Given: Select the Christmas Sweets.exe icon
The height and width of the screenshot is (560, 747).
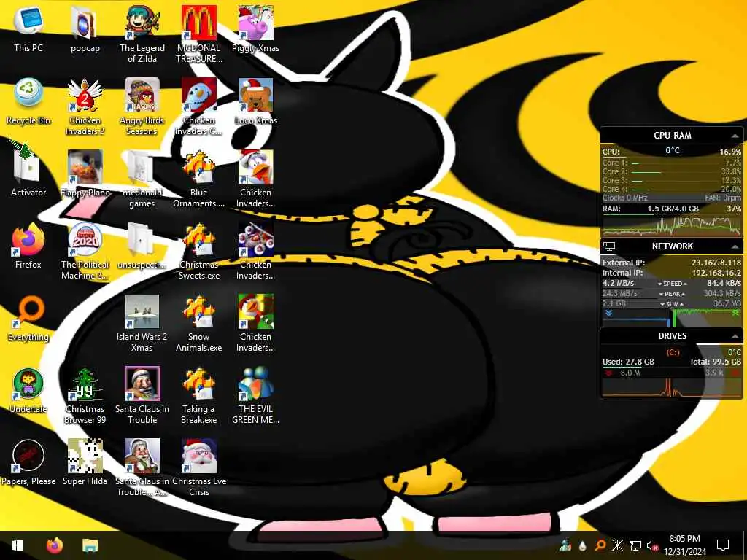Looking at the screenshot, I should click(x=198, y=252).
